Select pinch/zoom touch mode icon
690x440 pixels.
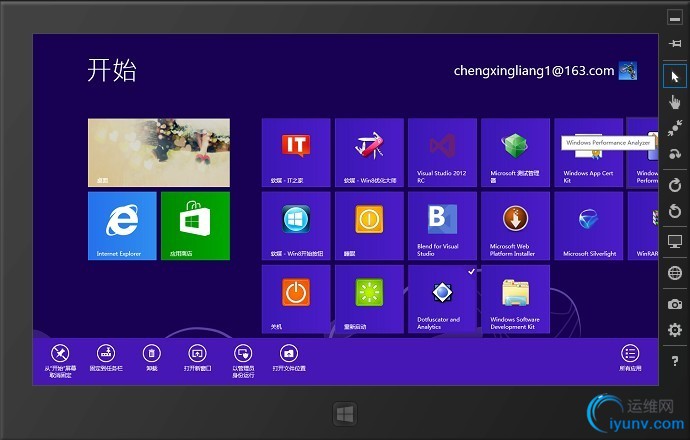[x=675, y=128]
